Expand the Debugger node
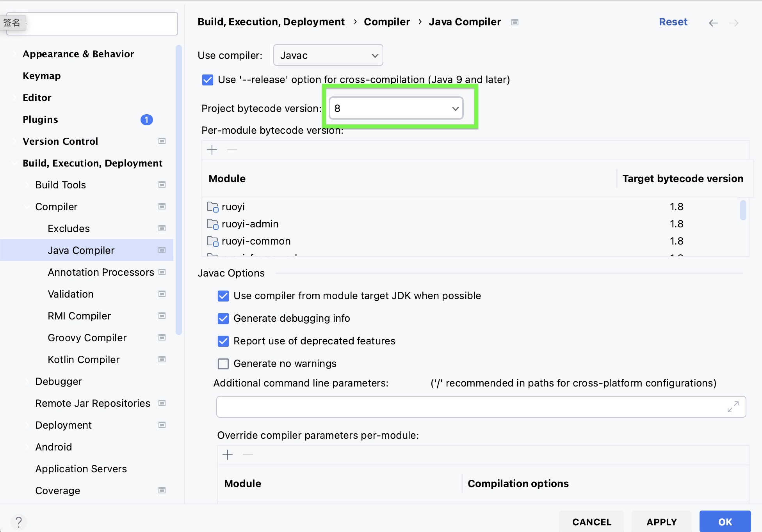 (x=27, y=381)
